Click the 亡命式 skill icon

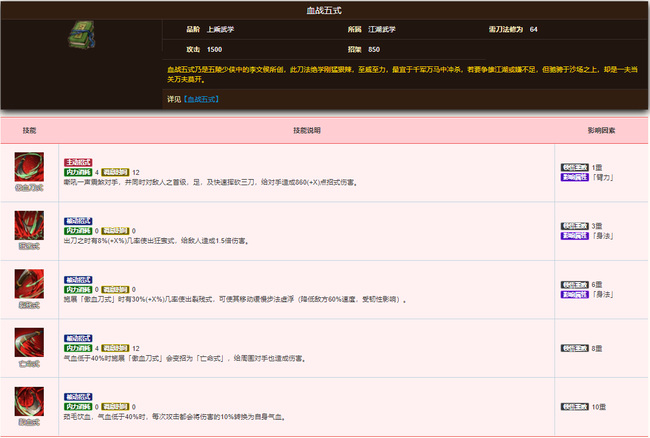coord(29,342)
